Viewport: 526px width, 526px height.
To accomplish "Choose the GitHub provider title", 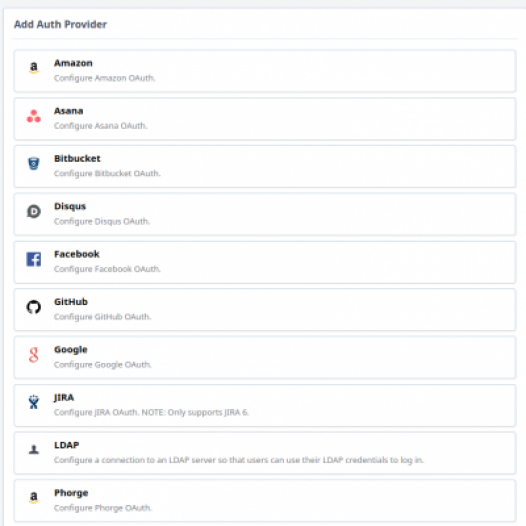I will pos(71,302).
